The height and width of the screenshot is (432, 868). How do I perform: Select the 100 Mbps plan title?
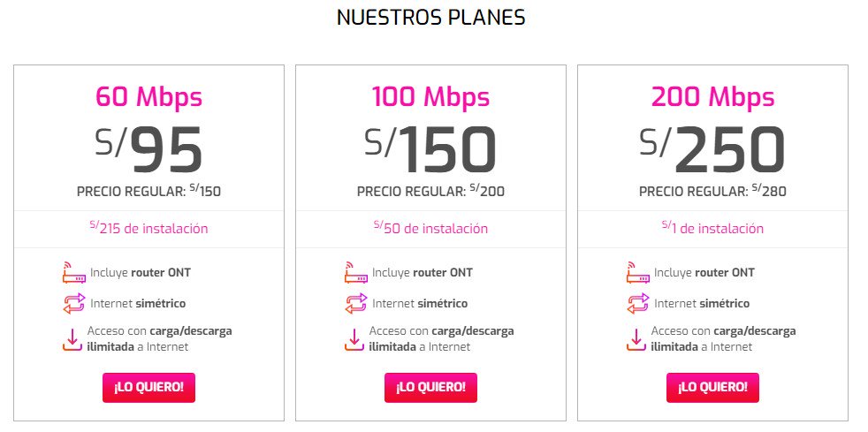click(430, 97)
